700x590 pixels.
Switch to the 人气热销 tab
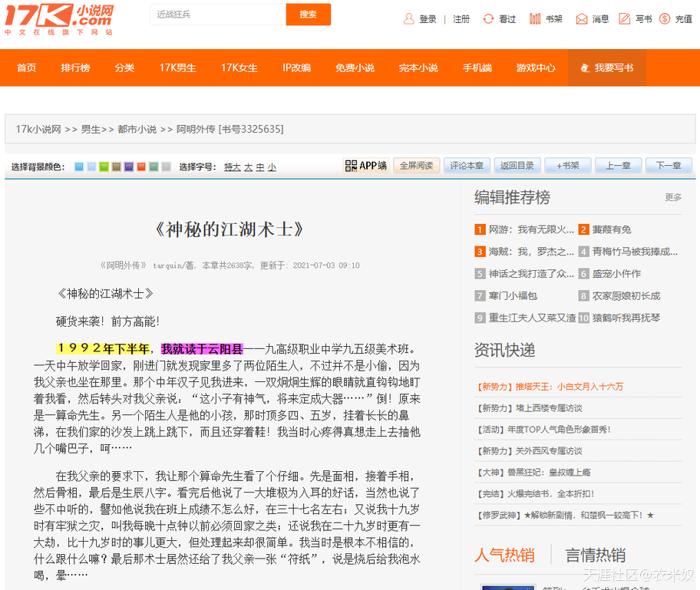pos(504,555)
